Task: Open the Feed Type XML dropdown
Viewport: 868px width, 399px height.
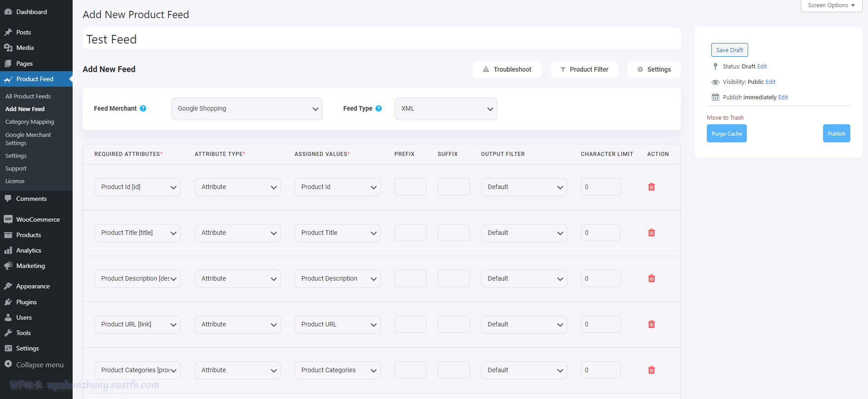Action: pos(445,109)
